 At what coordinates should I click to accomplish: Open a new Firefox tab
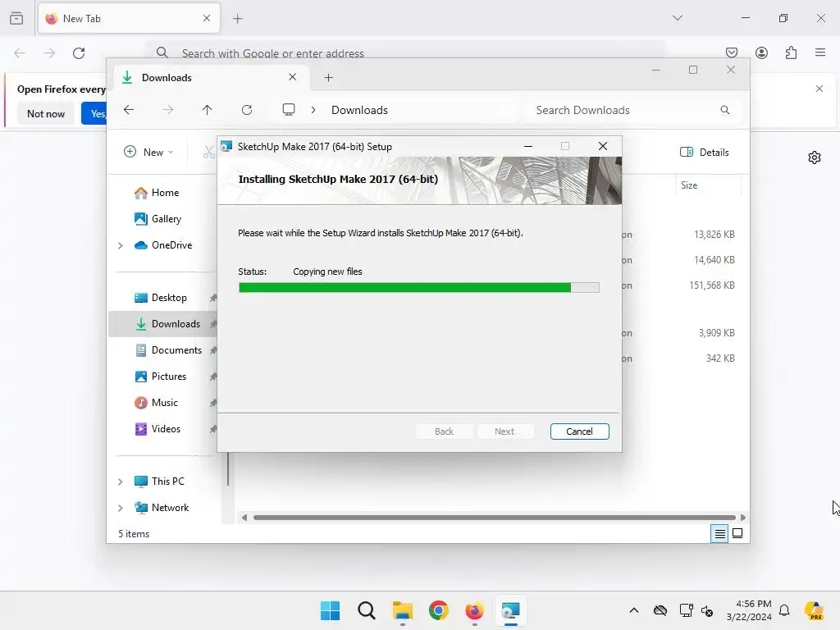pyautogui.click(x=237, y=19)
